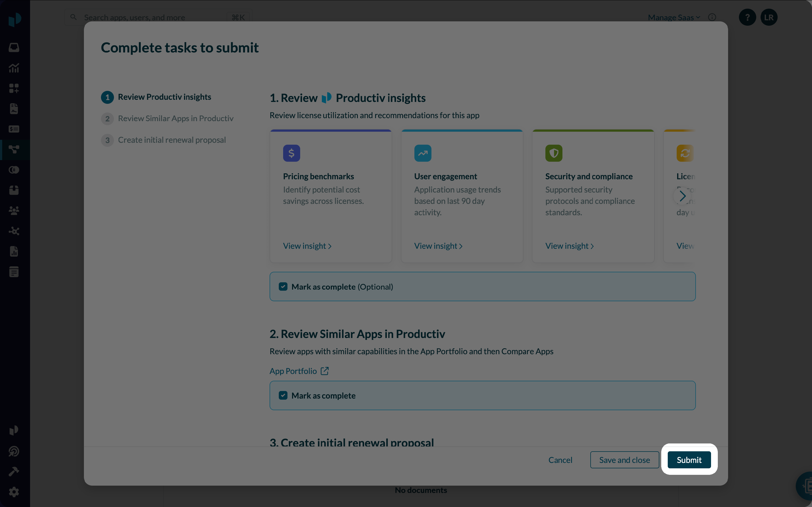Jump to step 3 Create initial renewal proposal

pyautogui.click(x=171, y=140)
